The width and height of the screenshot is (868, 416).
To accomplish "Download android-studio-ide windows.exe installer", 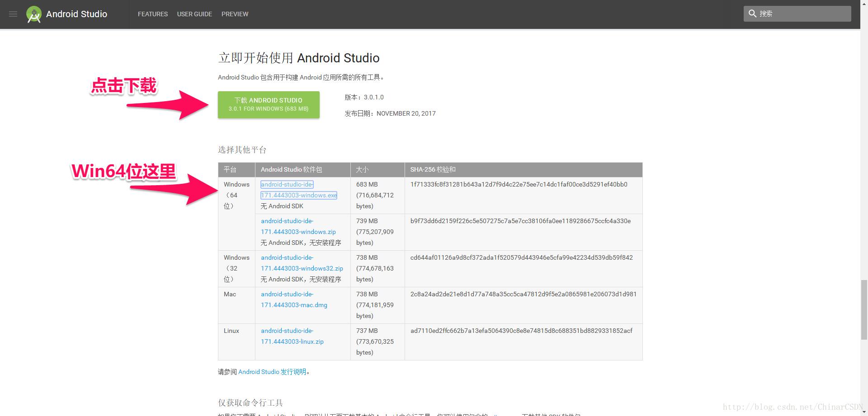I will pos(299,190).
